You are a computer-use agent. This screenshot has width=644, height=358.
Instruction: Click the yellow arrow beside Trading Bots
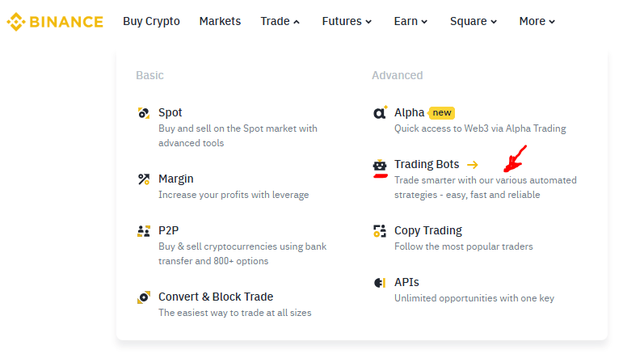(x=473, y=165)
